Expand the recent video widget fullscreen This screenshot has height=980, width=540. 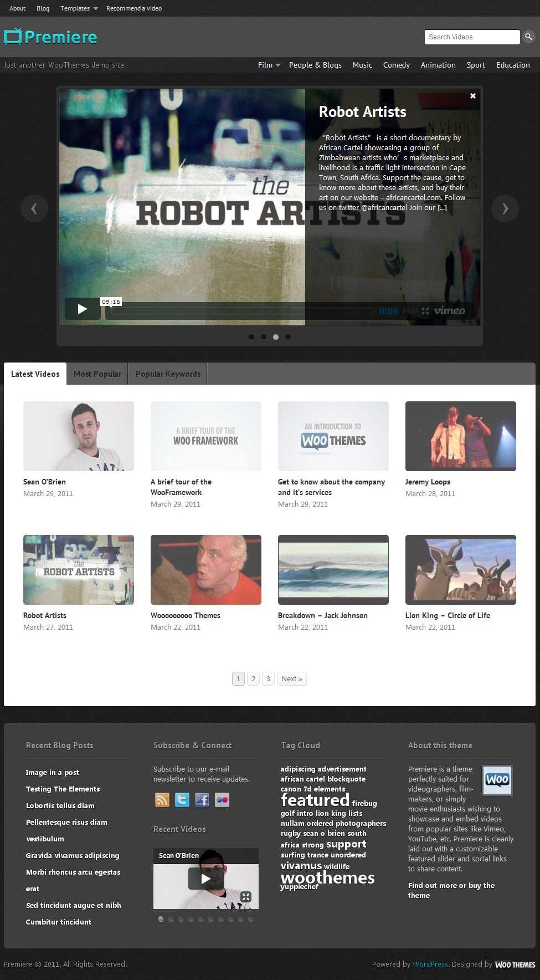click(246, 896)
